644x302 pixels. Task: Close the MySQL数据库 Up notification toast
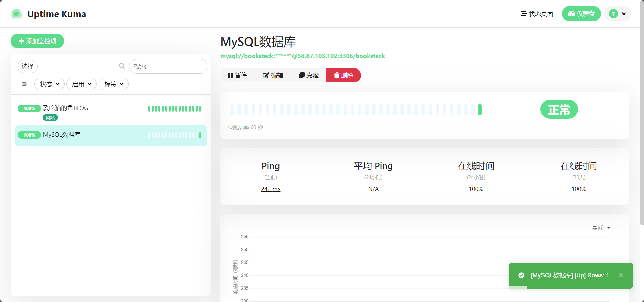pyautogui.click(x=621, y=275)
